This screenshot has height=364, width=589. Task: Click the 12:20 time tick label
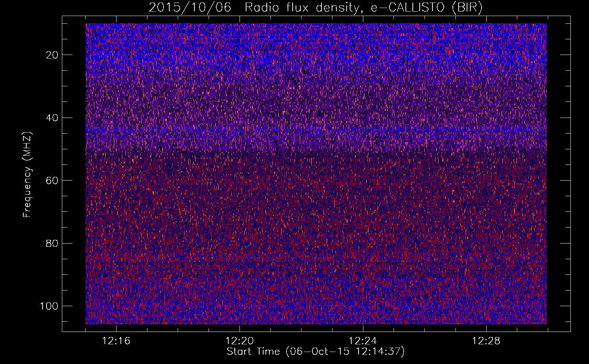240,341
